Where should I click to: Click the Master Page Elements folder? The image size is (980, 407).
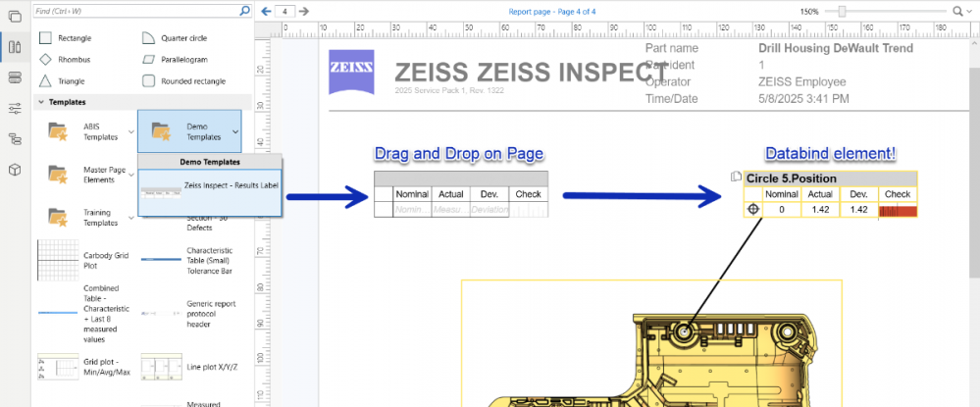click(58, 174)
